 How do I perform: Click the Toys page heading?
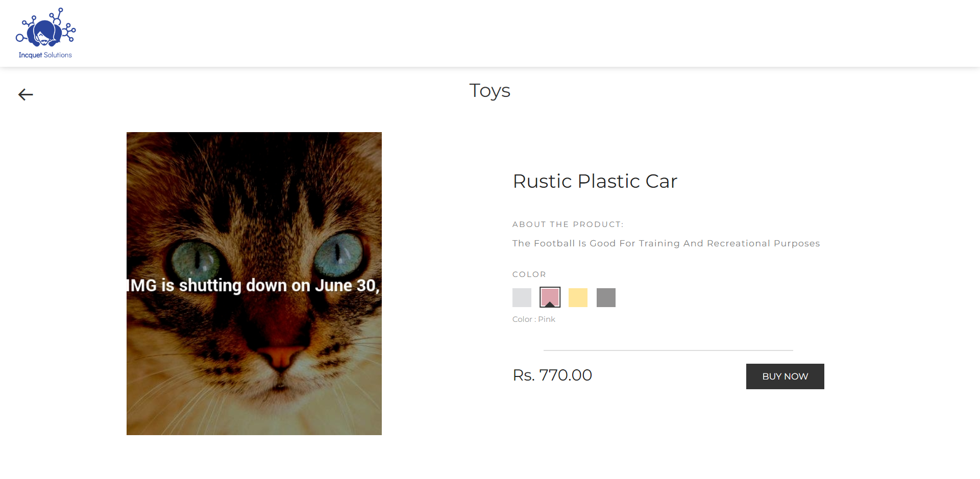point(489,91)
